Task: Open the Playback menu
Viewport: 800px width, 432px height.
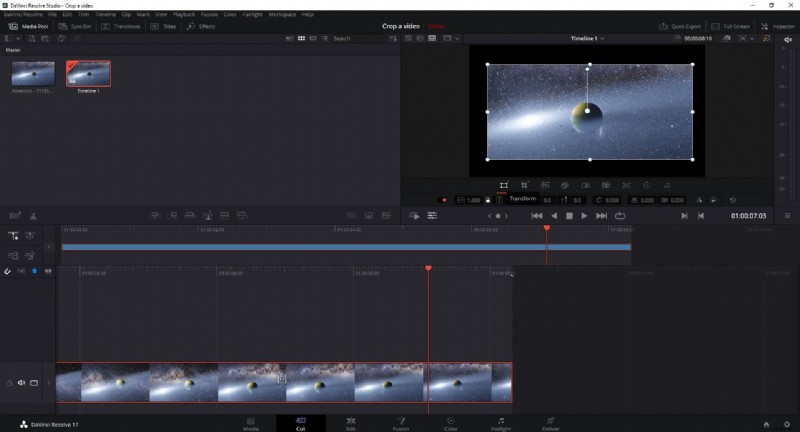Action: (184, 14)
